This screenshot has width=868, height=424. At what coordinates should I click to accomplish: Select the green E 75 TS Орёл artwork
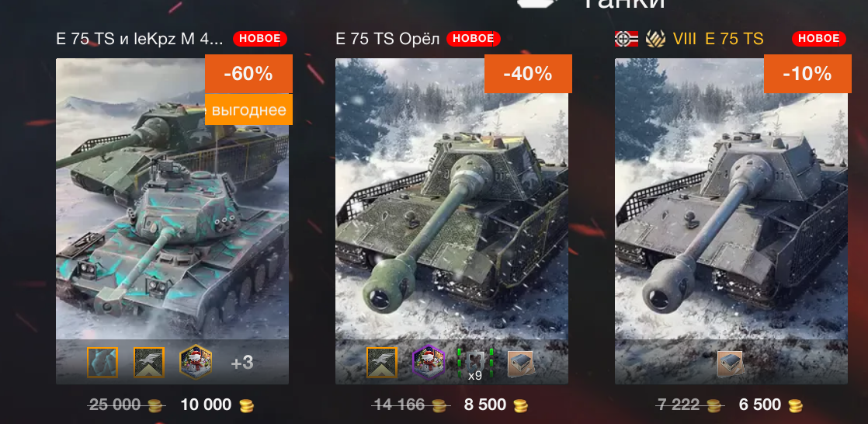[452, 221]
